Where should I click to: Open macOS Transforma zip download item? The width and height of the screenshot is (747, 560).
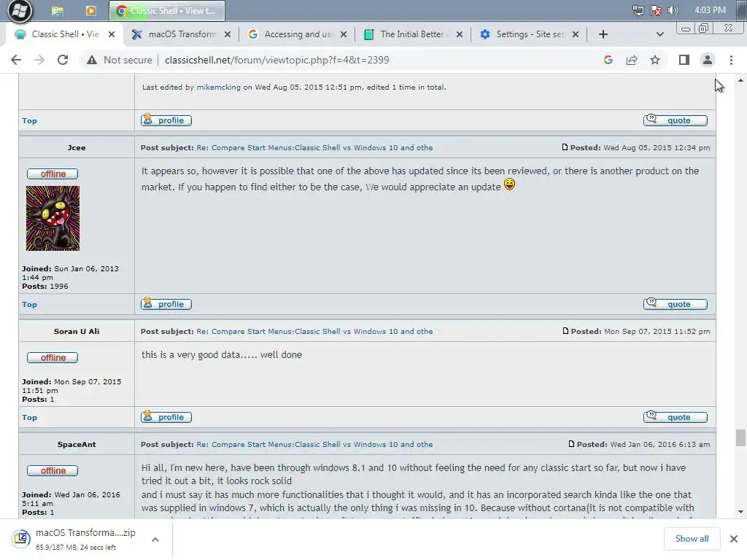pos(76,539)
